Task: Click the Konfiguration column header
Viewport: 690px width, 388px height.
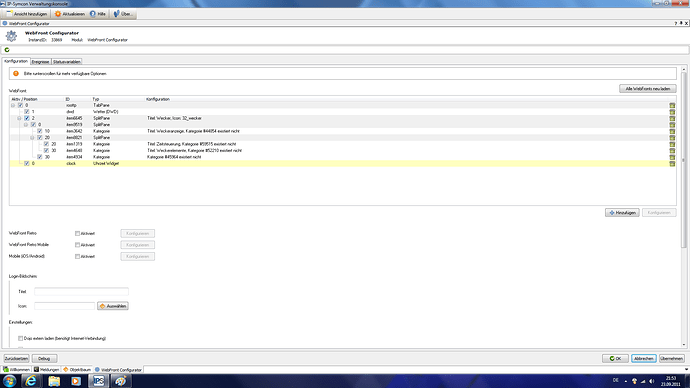Action: (158, 99)
